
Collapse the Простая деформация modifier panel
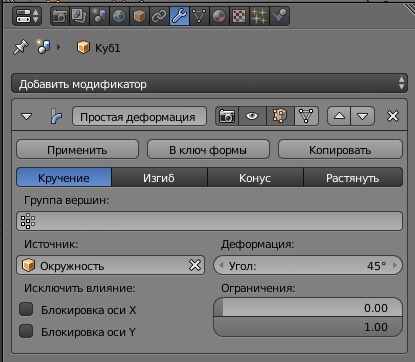pos(26,116)
